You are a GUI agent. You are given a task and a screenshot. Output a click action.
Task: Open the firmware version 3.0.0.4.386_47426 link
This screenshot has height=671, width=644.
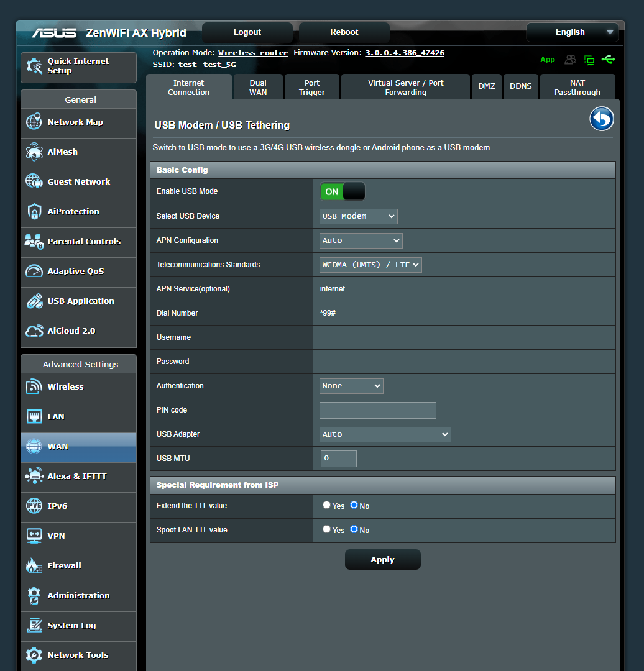tap(405, 52)
